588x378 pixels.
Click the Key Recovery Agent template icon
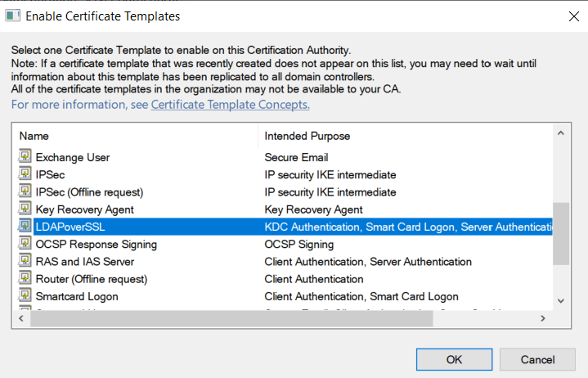(25, 209)
